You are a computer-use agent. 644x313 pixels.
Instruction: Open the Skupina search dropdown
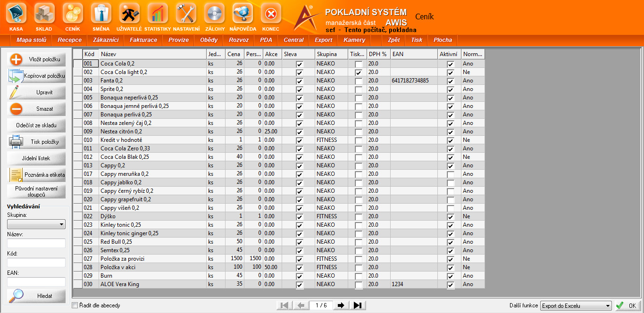pos(36,224)
